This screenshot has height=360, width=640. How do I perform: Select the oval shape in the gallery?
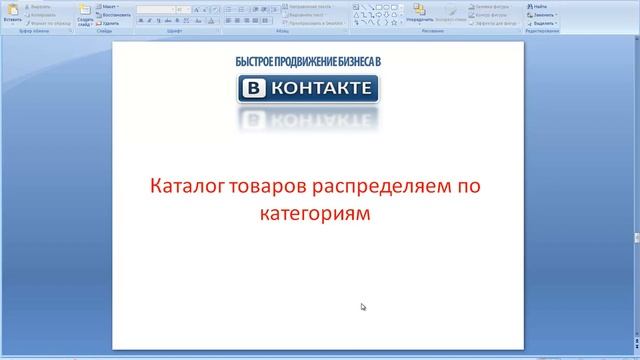click(386, 7)
